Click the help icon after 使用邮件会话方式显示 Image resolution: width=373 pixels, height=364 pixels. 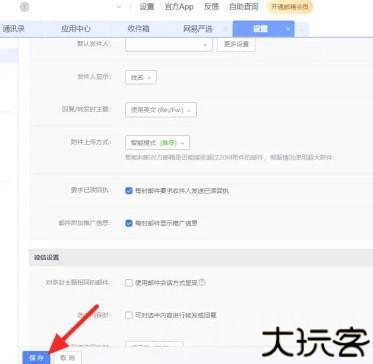coord(202,283)
